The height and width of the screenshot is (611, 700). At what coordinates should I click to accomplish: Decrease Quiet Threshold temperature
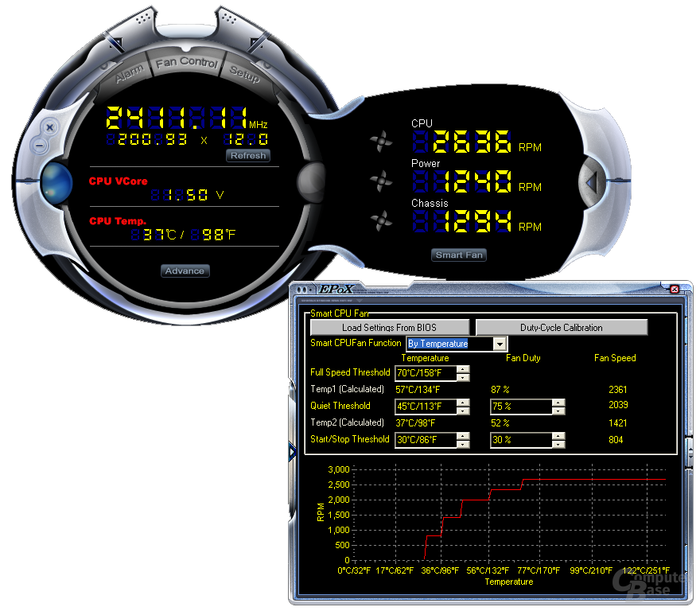click(464, 411)
